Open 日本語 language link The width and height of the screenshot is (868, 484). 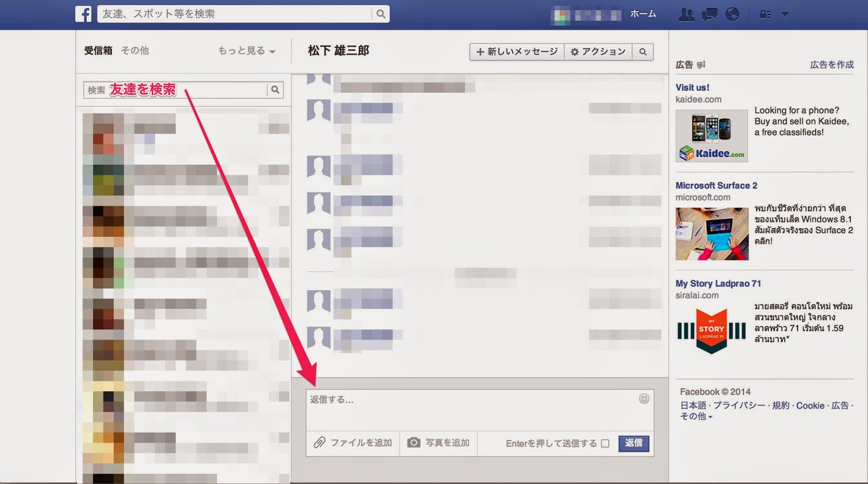coord(693,405)
